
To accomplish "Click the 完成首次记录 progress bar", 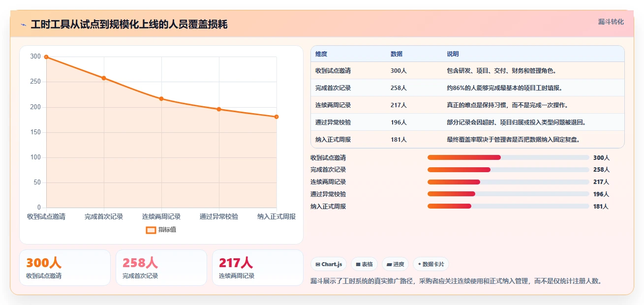I will [508, 170].
